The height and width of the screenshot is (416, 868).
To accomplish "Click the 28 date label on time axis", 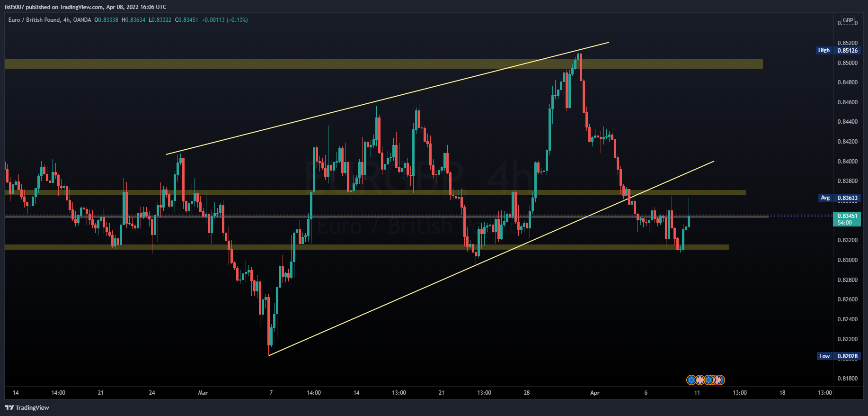I will click(527, 393).
